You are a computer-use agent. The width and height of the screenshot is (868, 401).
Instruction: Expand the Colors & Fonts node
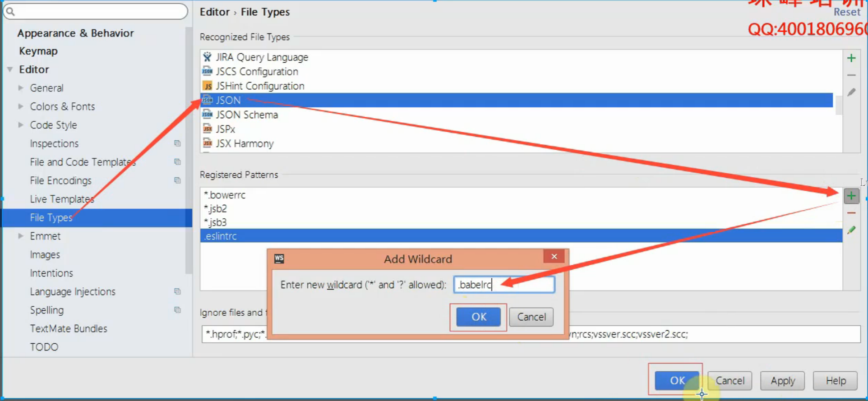point(21,106)
